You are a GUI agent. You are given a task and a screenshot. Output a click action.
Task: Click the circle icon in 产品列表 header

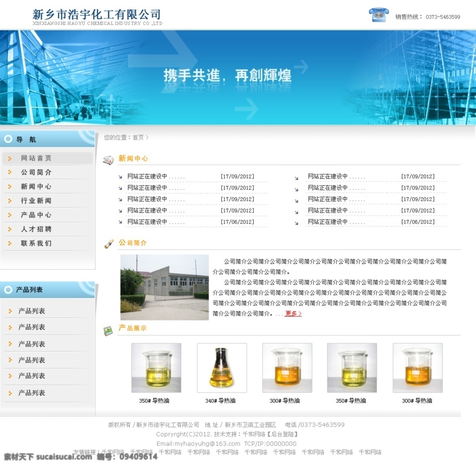pyautogui.click(x=8, y=290)
